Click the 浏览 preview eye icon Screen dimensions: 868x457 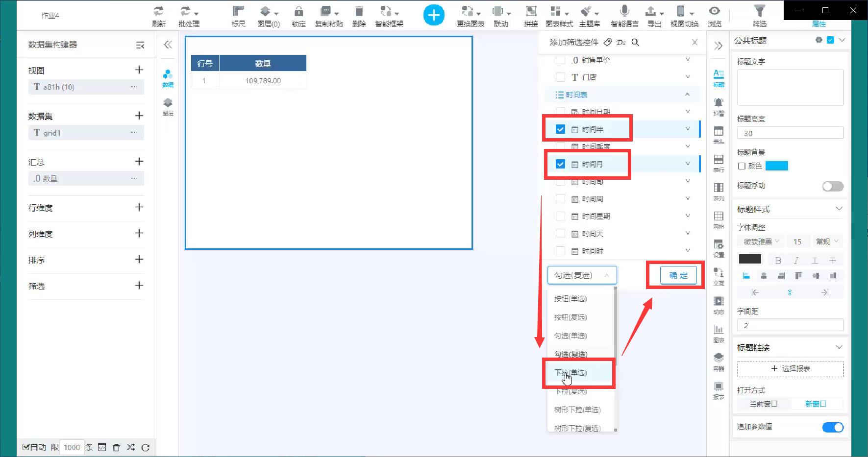pos(715,11)
